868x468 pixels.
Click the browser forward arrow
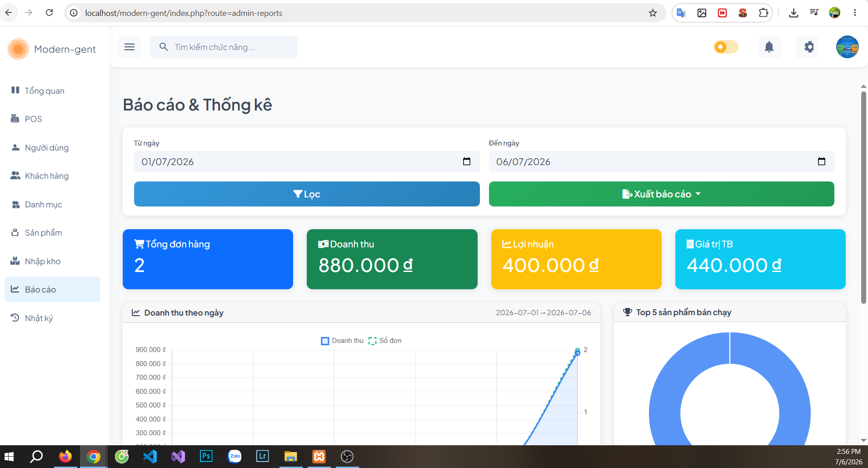coord(29,13)
